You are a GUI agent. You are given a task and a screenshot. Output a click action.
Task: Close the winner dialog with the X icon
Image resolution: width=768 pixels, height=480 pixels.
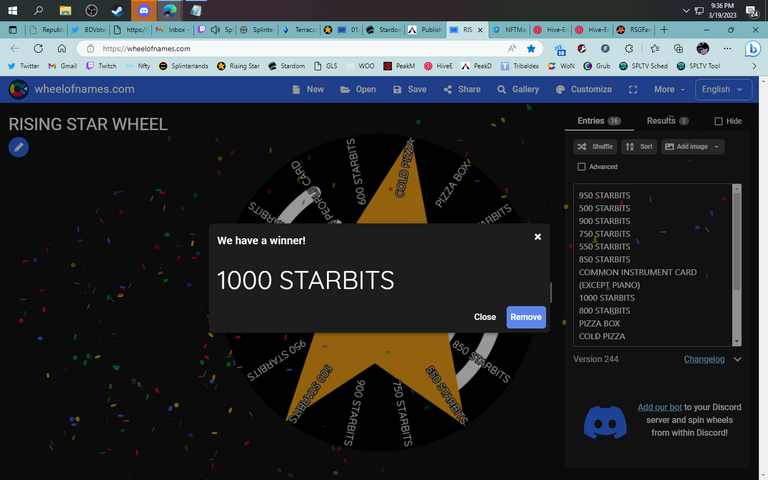(x=537, y=237)
